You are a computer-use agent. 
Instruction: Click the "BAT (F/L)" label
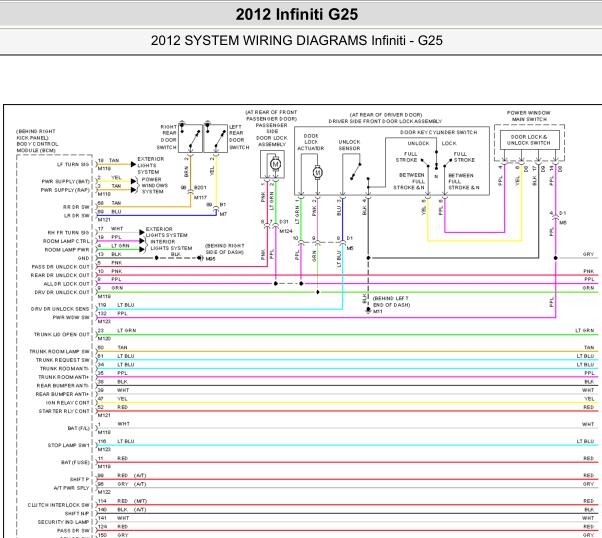79,428
